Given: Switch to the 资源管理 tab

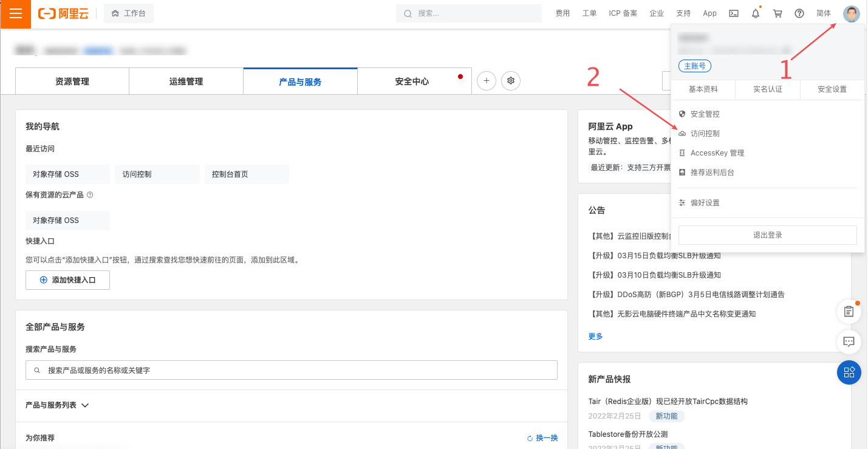Looking at the screenshot, I should tap(71, 80).
